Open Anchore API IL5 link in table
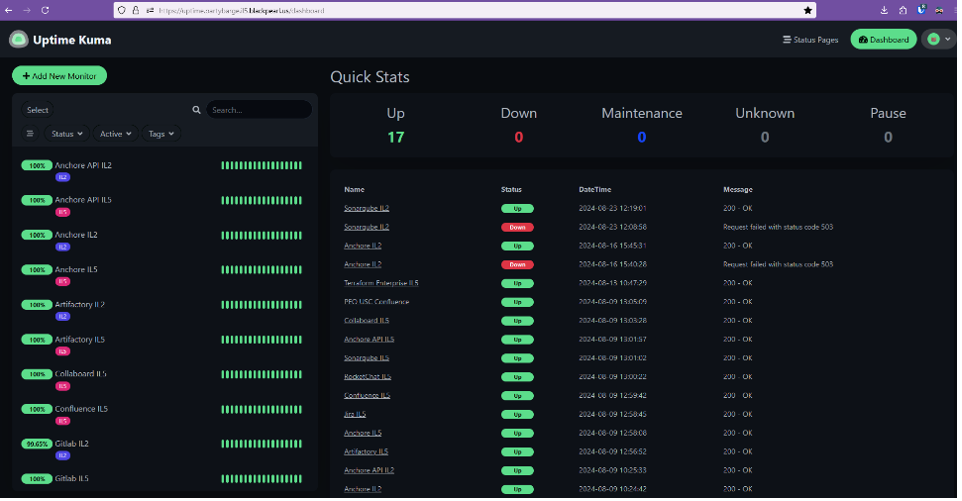 369,339
